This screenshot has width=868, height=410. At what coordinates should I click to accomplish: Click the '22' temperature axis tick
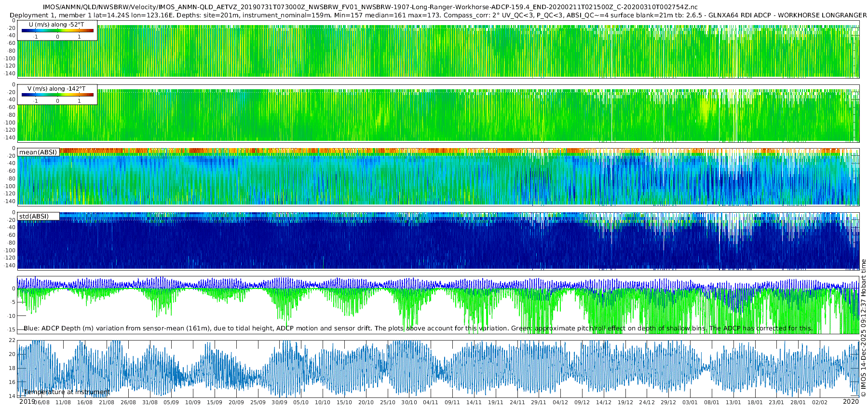[x=12, y=340]
